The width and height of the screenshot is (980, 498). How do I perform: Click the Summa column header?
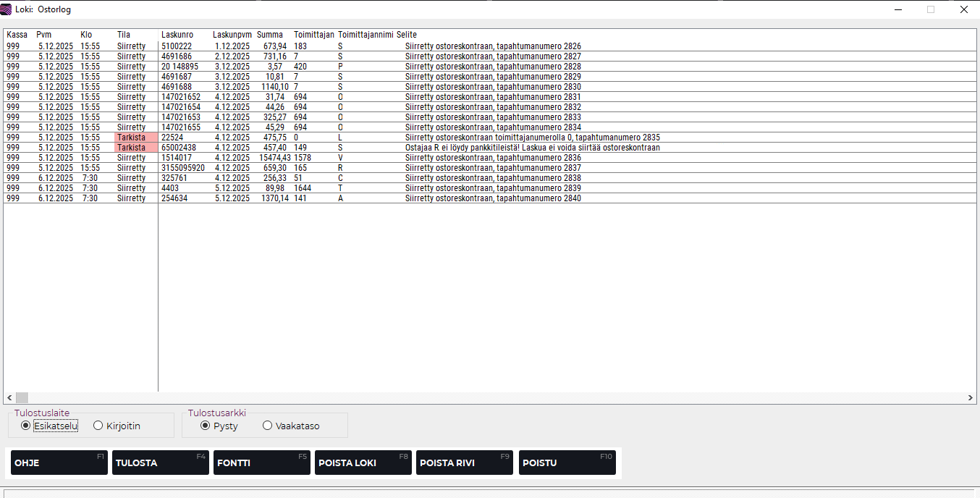270,35
